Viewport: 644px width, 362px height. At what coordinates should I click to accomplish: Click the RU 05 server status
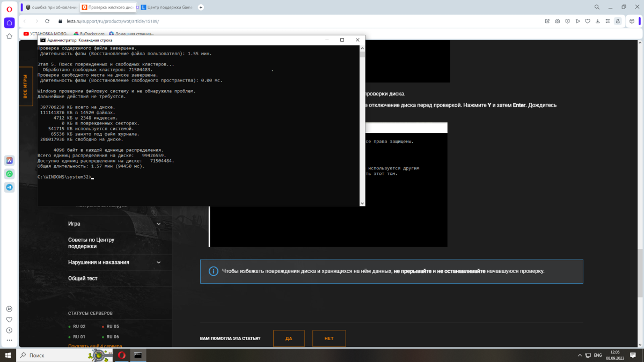click(x=110, y=327)
